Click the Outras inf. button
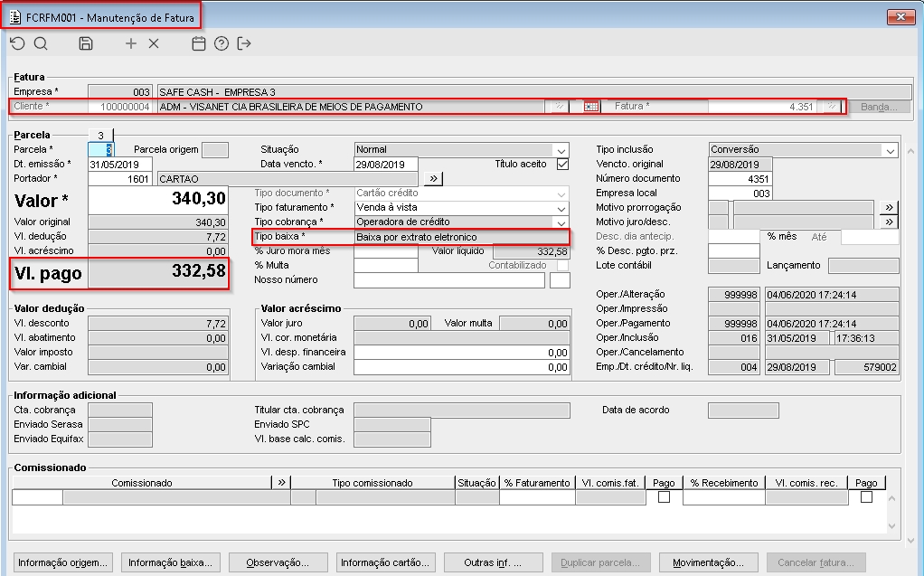This screenshot has height=576, width=924. tap(493, 562)
